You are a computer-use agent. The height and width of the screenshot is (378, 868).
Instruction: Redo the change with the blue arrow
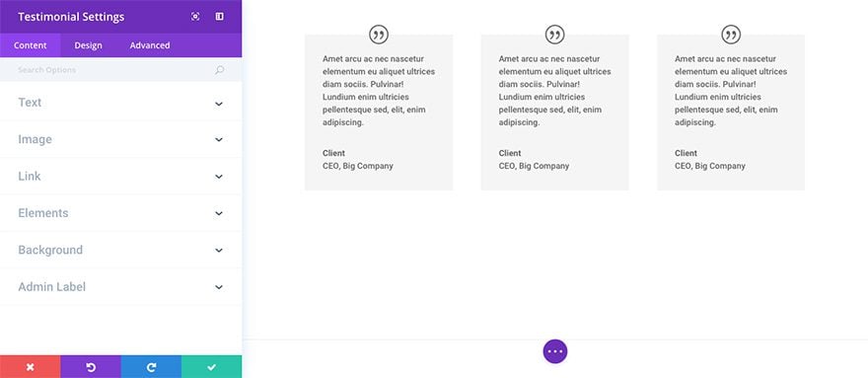pyautogui.click(x=151, y=367)
